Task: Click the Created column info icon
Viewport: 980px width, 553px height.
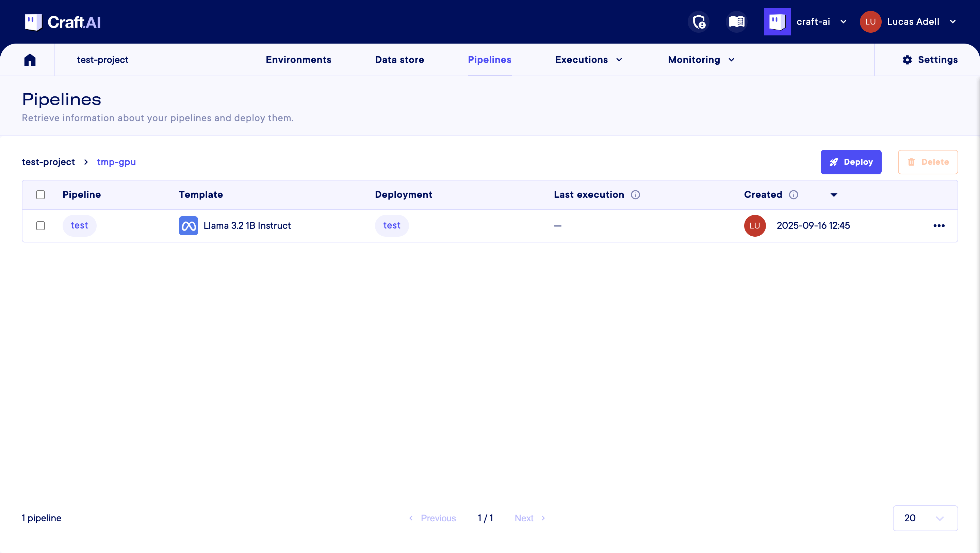Action: 793,195
